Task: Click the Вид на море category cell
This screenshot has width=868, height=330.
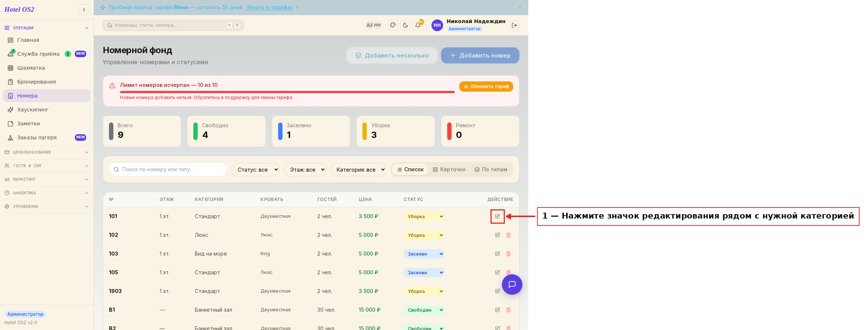Action: point(211,254)
